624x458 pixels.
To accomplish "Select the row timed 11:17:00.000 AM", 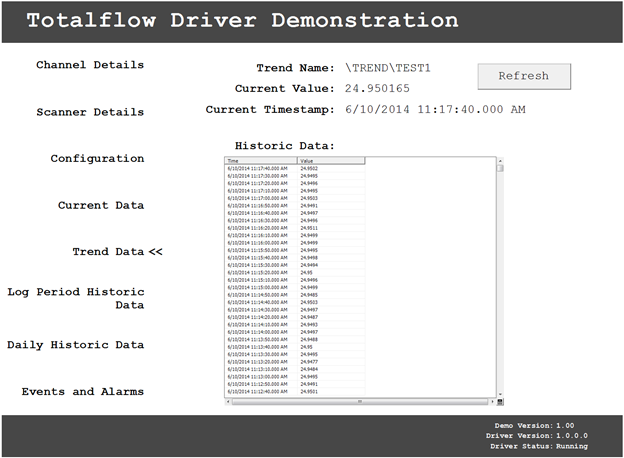I will [x=295, y=198].
